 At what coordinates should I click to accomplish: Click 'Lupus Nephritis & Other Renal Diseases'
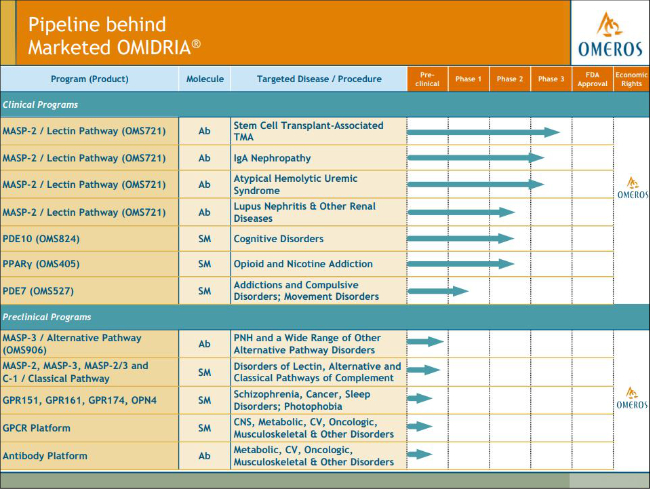(318, 212)
